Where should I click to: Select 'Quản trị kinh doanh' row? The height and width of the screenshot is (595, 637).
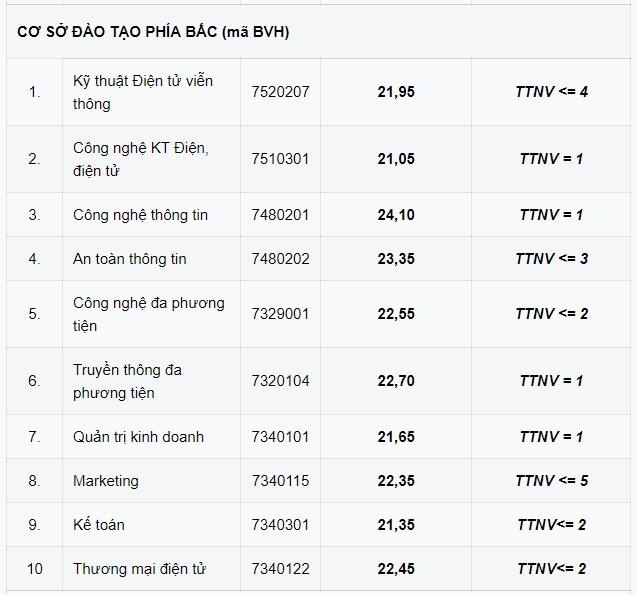[138, 437]
